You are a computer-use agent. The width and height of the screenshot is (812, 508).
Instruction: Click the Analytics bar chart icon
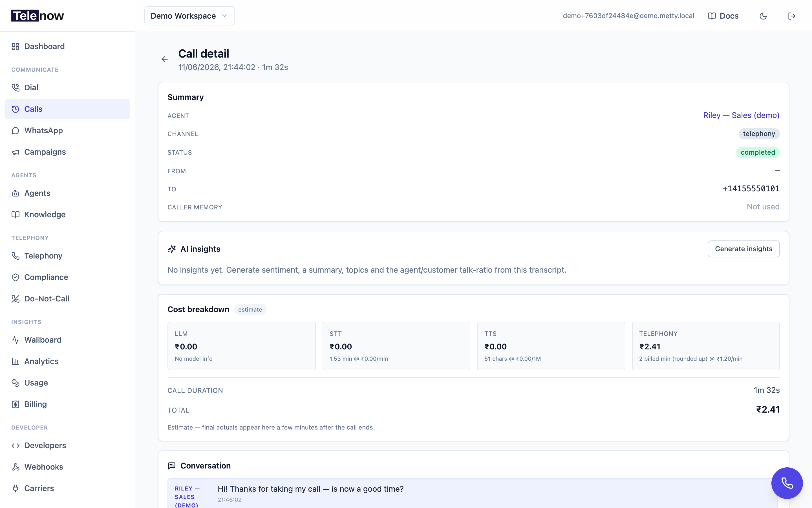point(16,362)
